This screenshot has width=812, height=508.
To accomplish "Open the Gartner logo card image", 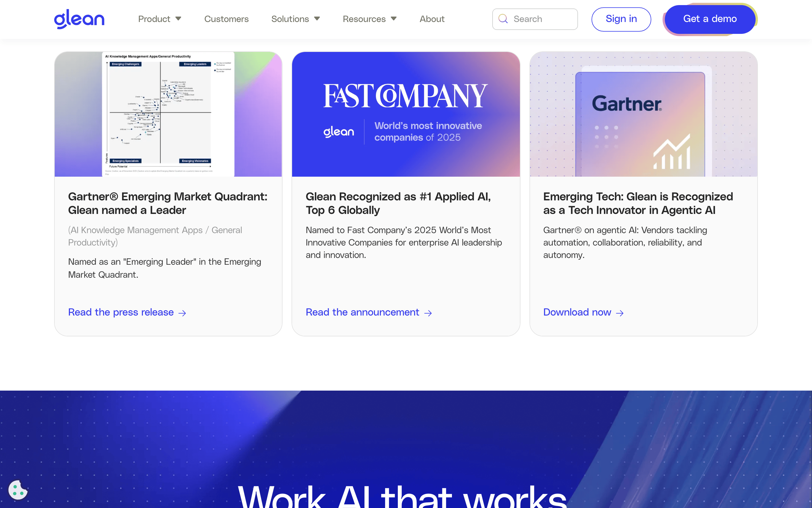I will (x=643, y=114).
